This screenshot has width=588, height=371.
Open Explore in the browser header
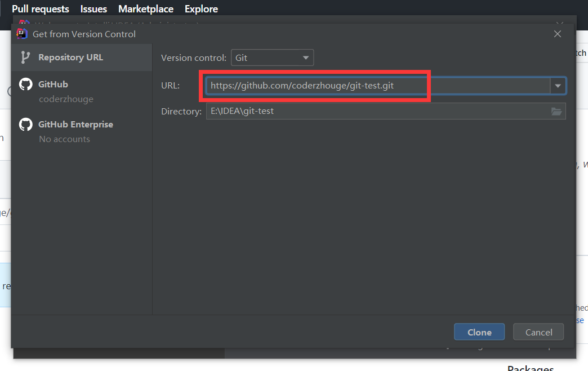pyautogui.click(x=202, y=9)
